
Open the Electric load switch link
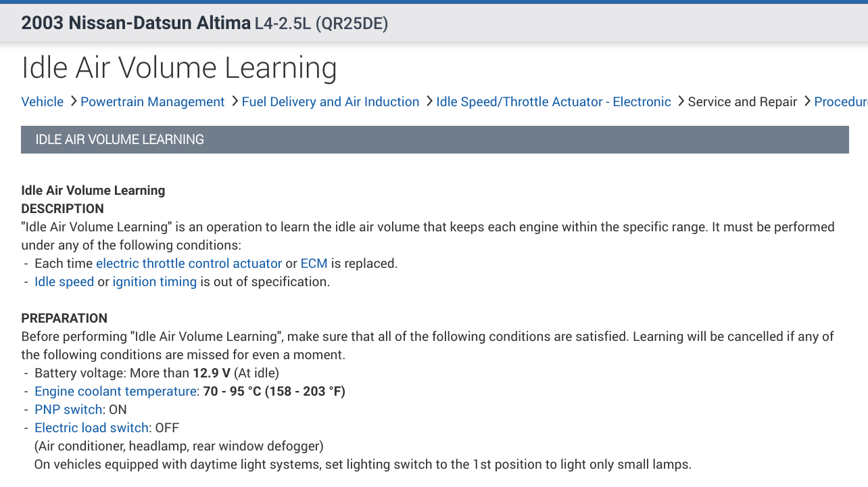91,428
